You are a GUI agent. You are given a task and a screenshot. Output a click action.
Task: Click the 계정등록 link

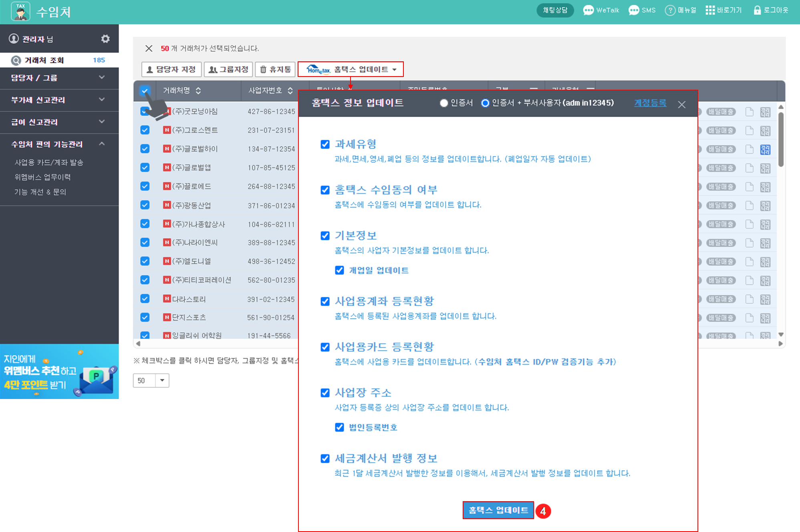pos(650,103)
